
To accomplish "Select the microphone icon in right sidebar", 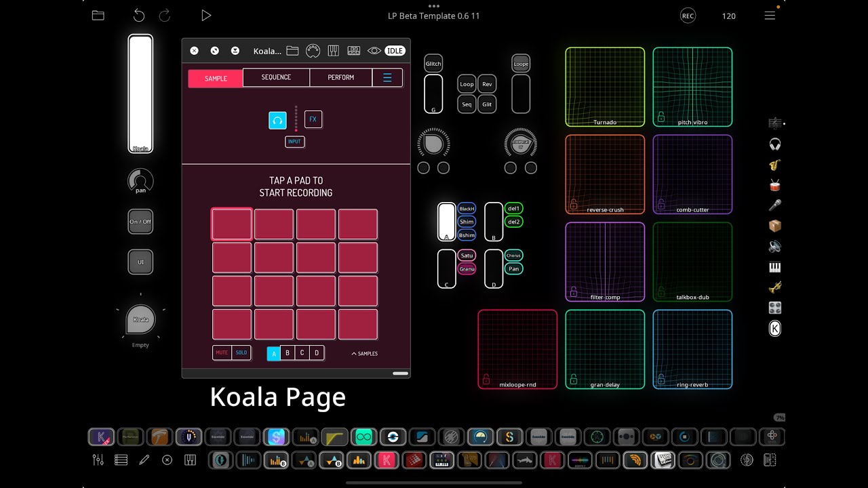I will pos(774,205).
